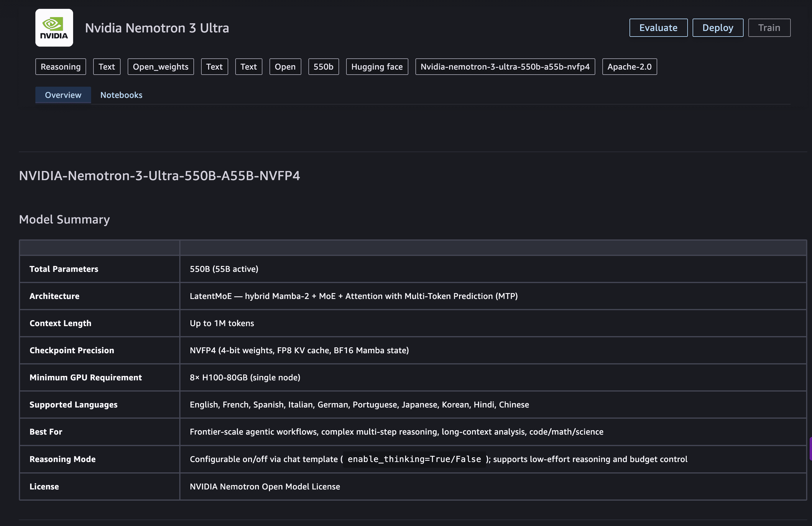Screen dimensions: 812x526
Task: Select the Apache-2.0 tag
Action: pyautogui.click(x=629, y=67)
